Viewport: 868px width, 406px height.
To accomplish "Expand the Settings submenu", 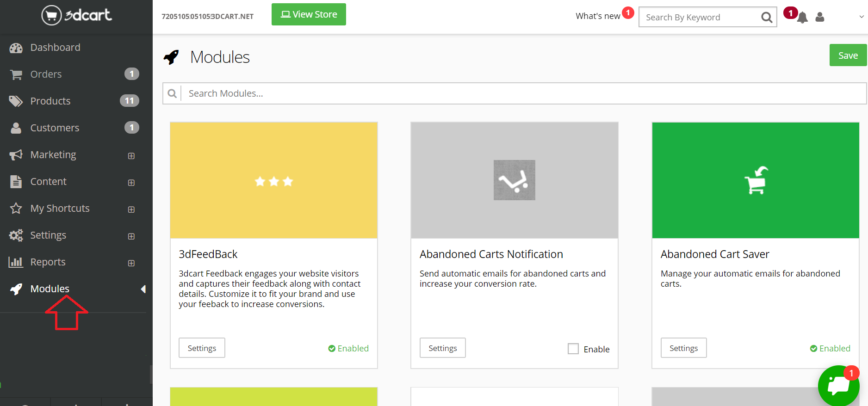I will pos(131,236).
